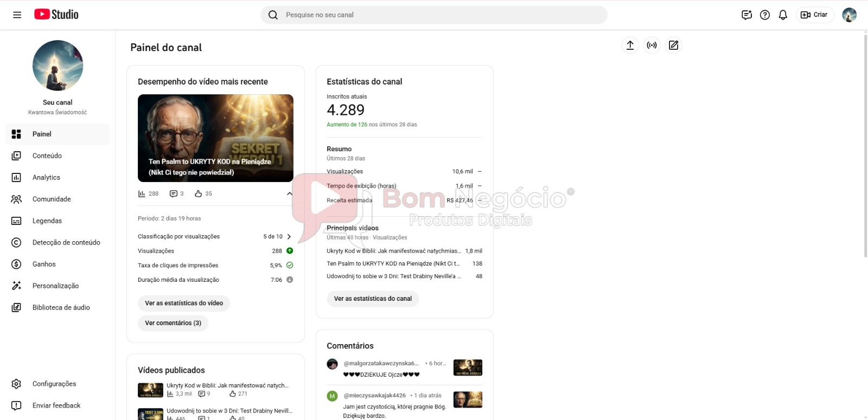Click Ver comentários (3) button
The image size is (868, 420).
173,323
